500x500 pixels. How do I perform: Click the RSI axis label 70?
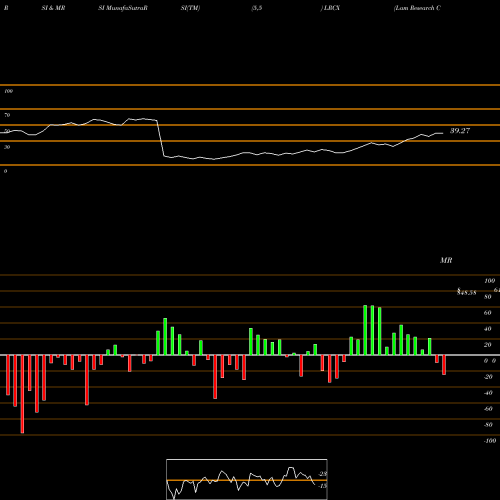(x=7, y=115)
